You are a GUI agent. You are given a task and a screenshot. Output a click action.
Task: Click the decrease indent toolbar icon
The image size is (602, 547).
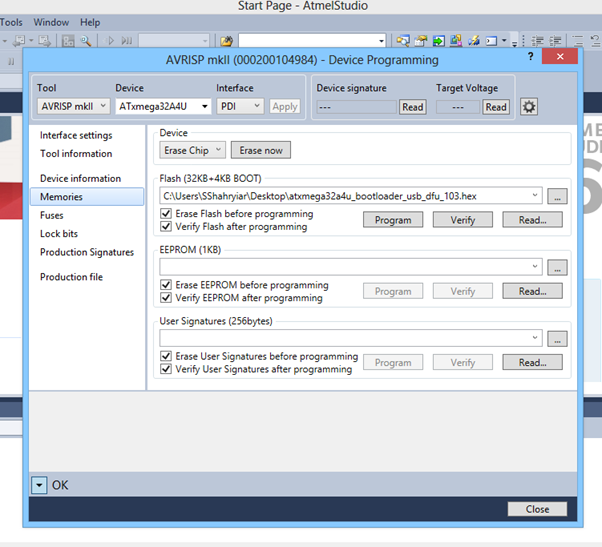[x=537, y=41]
